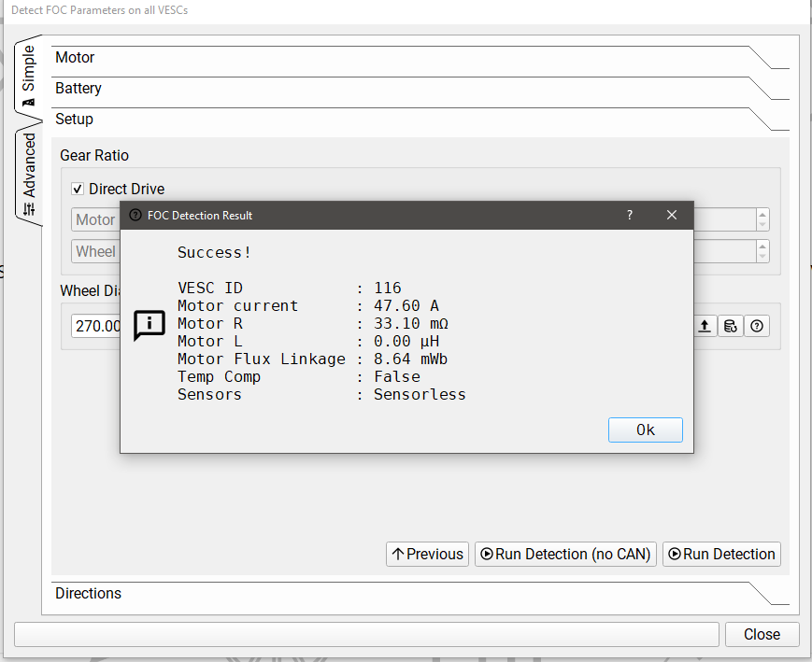
Task: Click the question mark in dialog title bar
Action: tap(630, 215)
